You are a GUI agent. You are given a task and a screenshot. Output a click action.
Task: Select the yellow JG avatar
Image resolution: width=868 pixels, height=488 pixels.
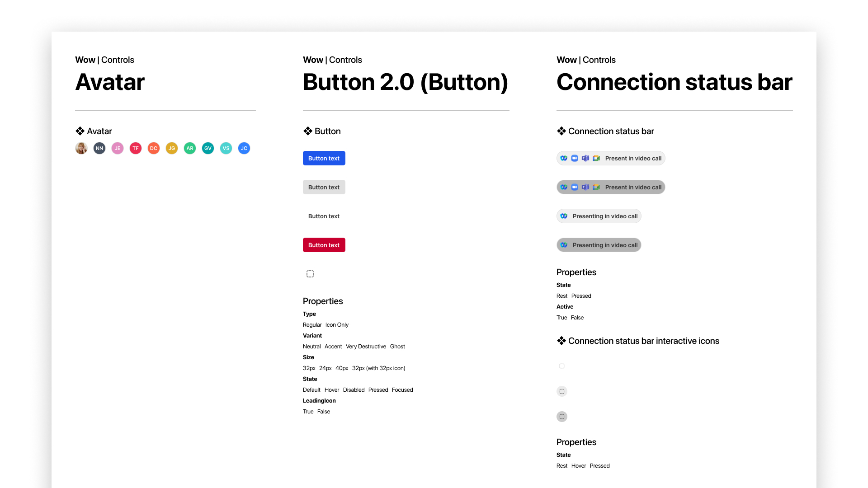click(x=172, y=148)
